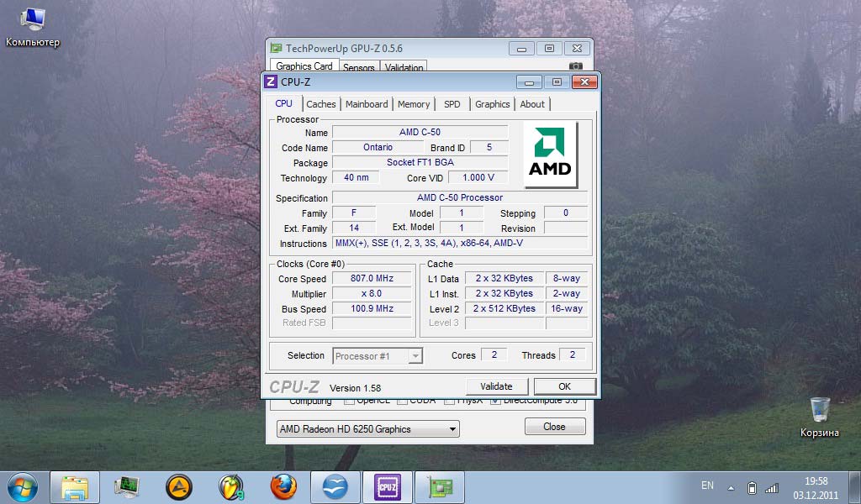Toggle the OpenCL checkbox in GPU-Z

click(x=349, y=402)
